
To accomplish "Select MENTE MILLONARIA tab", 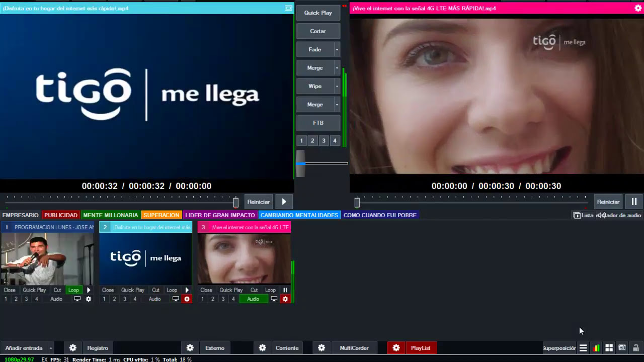I will tap(111, 215).
